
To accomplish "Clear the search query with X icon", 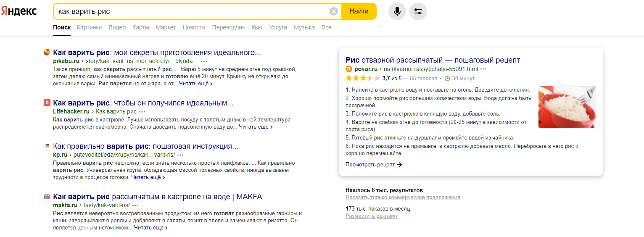I will 334,11.
